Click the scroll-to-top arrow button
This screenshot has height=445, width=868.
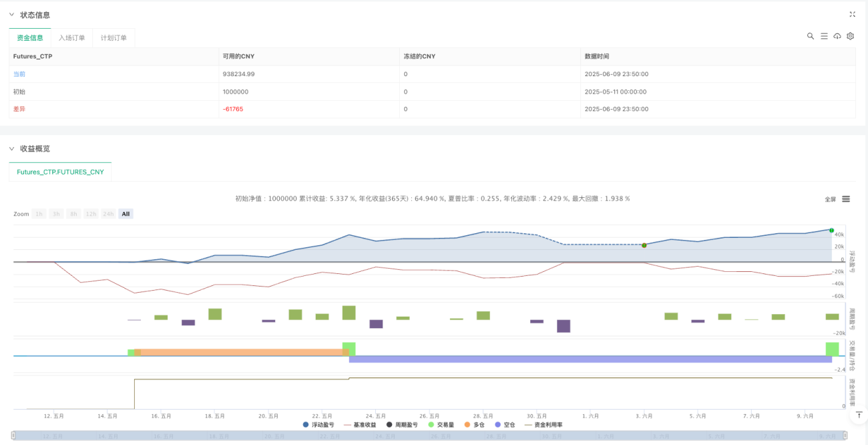pos(859,415)
